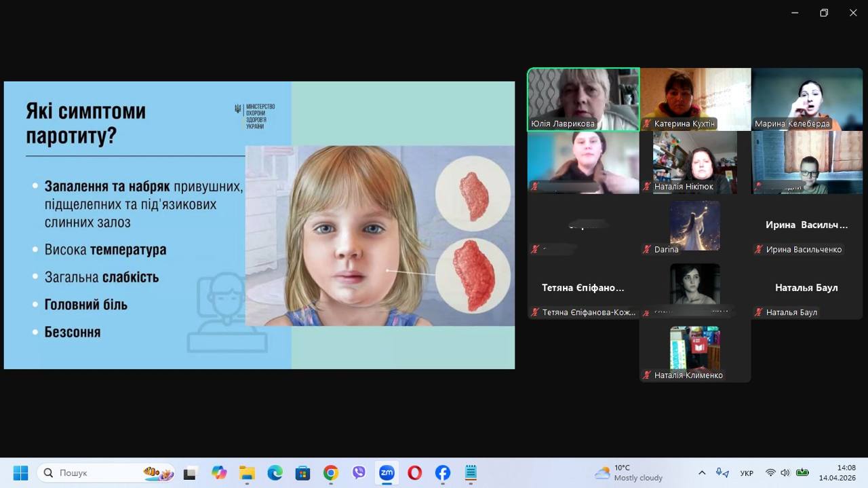This screenshot has height=488, width=868.
Task: Open the Viber app
Action: 359,473
